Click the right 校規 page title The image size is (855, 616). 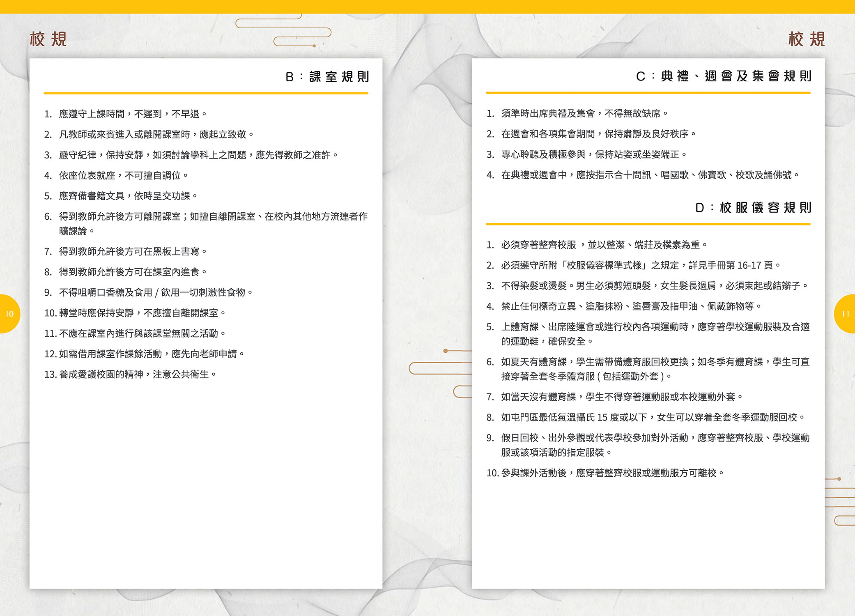click(x=806, y=39)
